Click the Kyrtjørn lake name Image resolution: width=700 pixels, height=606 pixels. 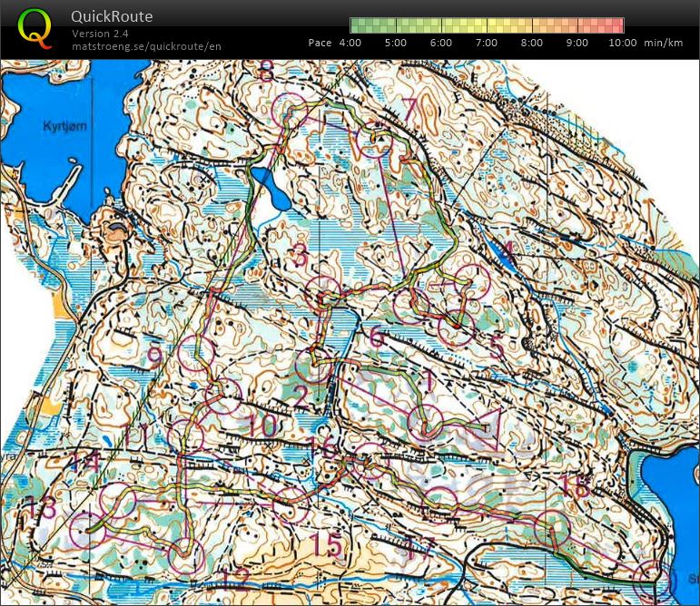tap(64, 126)
